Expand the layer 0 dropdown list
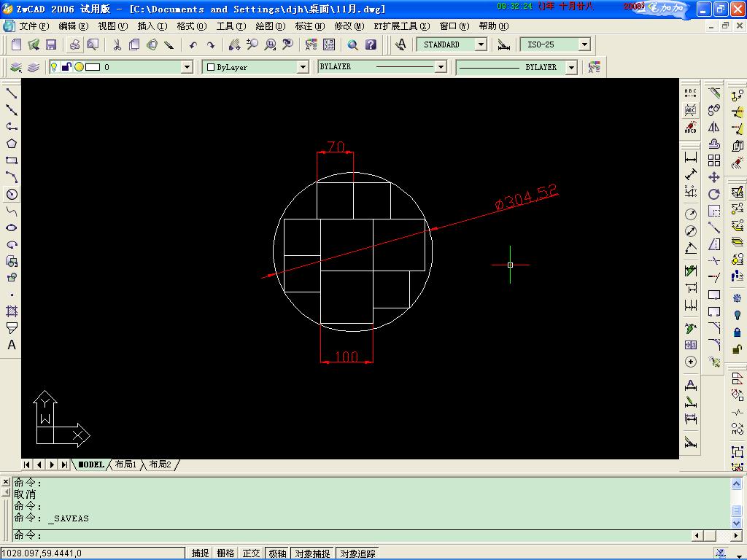Image resolution: width=747 pixels, height=560 pixels. 187,67
